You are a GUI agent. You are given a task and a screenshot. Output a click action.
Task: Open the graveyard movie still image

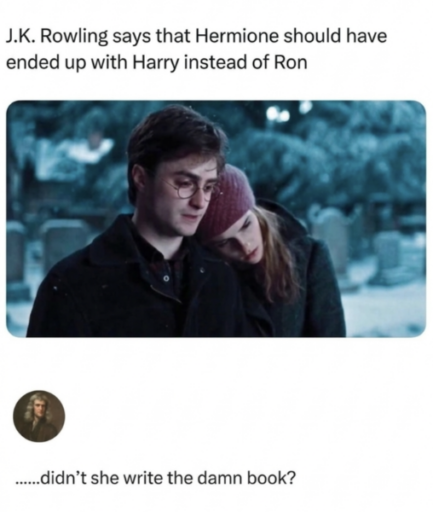[216, 219]
